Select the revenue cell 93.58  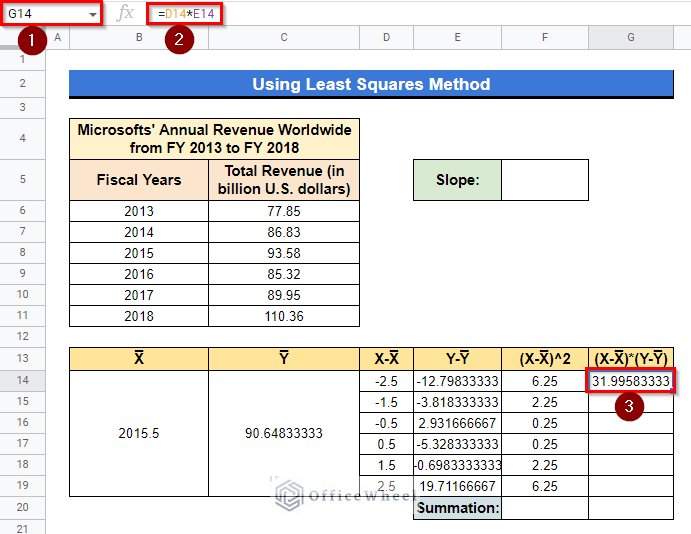284,253
